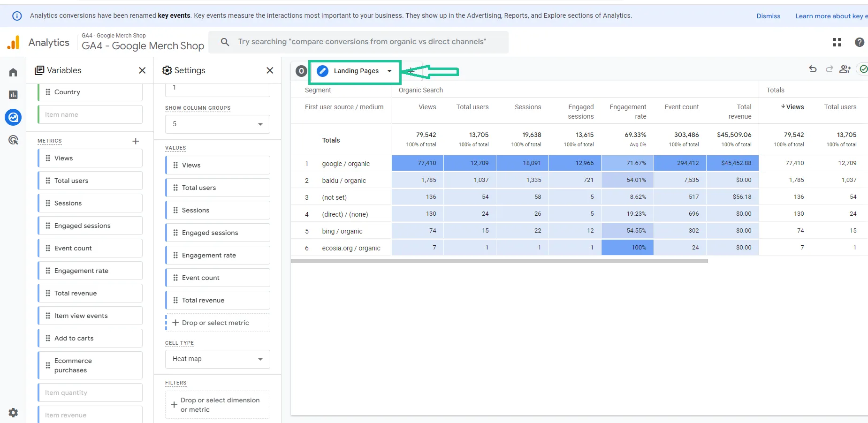Open the Landing Pages tab dropdown arrow
Viewport: 868px width, 423px height.
(x=389, y=71)
